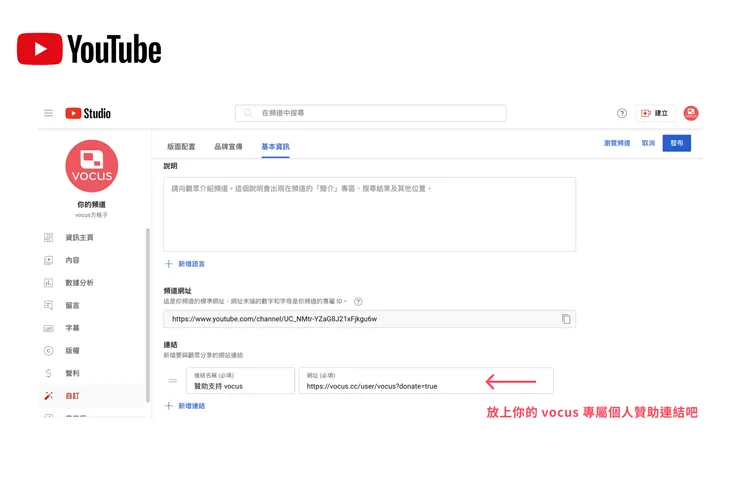Image resolution: width=740 pixels, height=488 pixels.
Task: Open 營利 in sidebar
Action: click(72, 373)
